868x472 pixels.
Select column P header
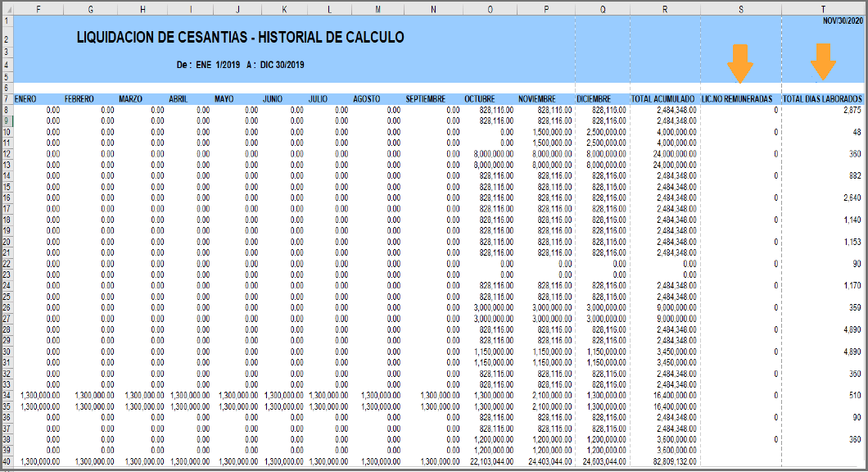click(546, 9)
